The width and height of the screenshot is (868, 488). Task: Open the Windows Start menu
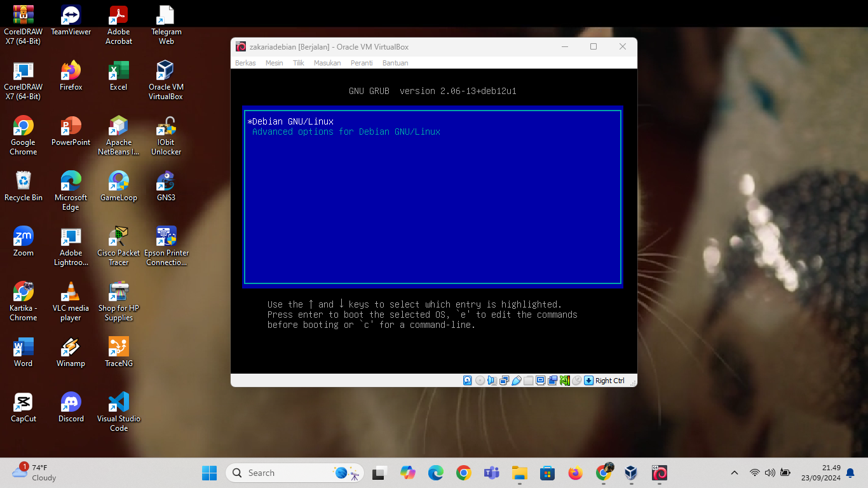click(x=210, y=473)
